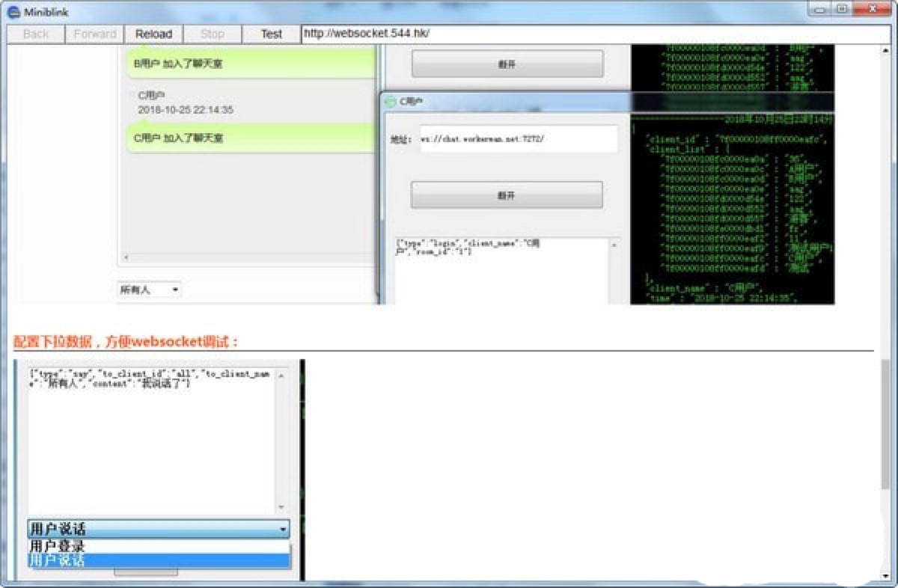898x588 pixels.
Task: Click the 'client_name' : 'C用户' console line
Action: click(x=703, y=287)
